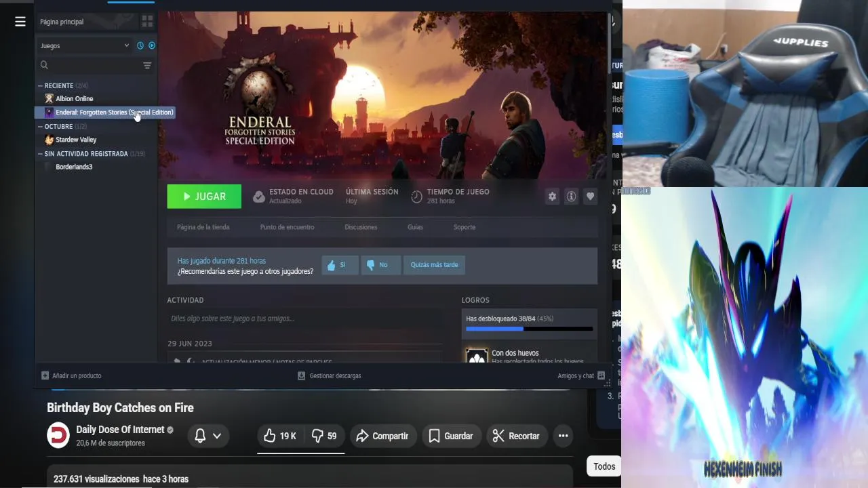Click video title Birthday Boy Catches on Fire
Viewport: 868px width, 488px height.
[120, 408]
